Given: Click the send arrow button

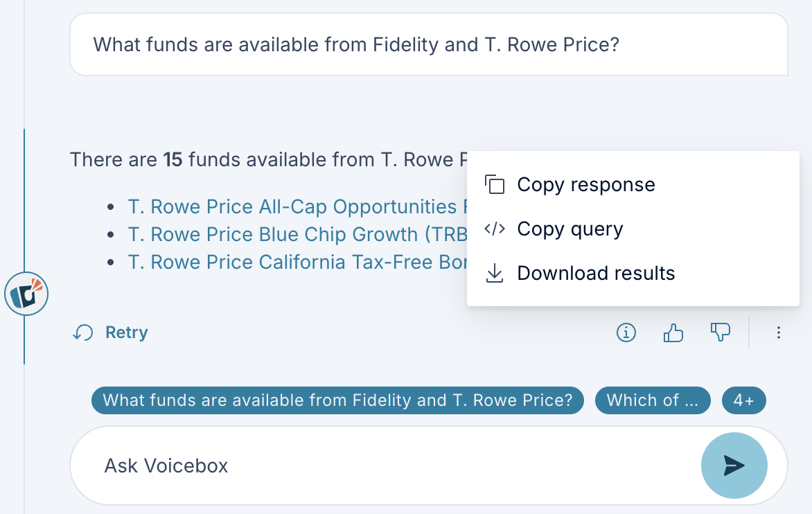Looking at the screenshot, I should tap(734, 465).
